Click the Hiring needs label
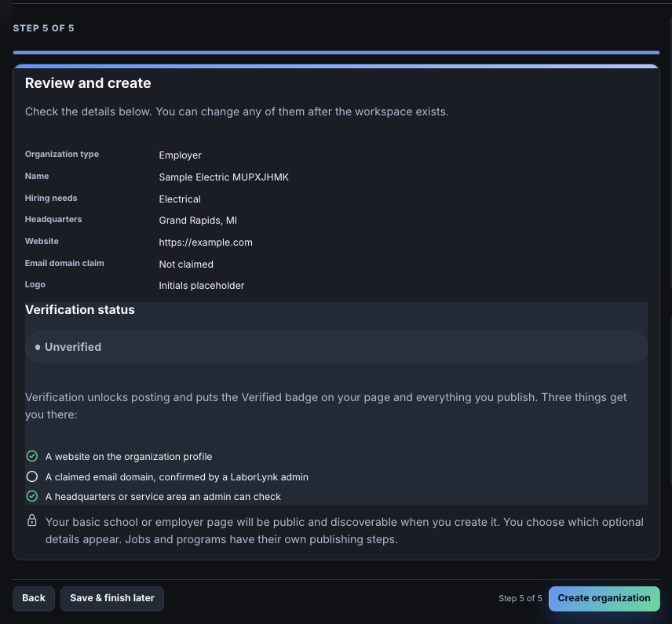The image size is (672, 624). (x=51, y=198)
